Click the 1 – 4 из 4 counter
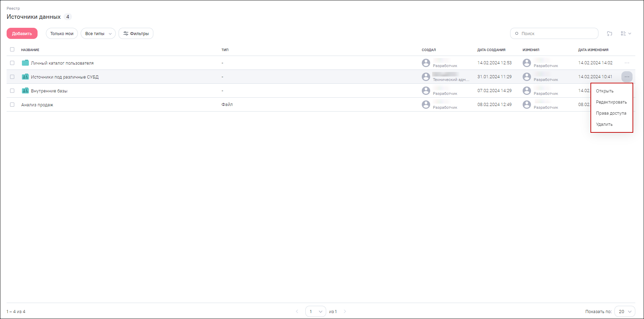 pyautogui.click(x=16, y=312)
